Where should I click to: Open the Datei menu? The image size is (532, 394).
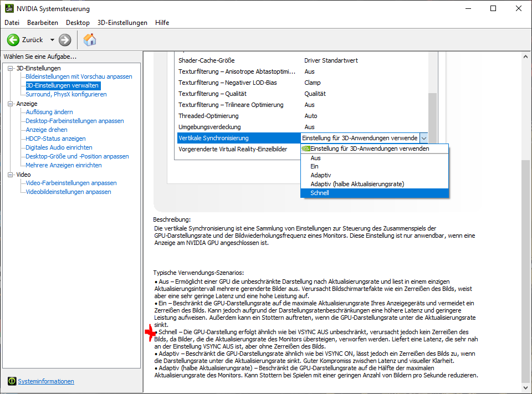12,22
